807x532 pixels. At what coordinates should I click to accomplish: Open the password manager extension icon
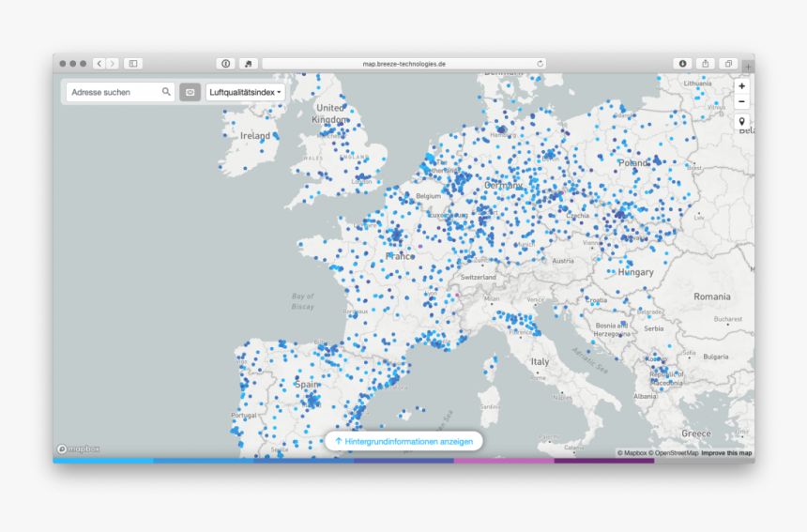coord(225,64)
